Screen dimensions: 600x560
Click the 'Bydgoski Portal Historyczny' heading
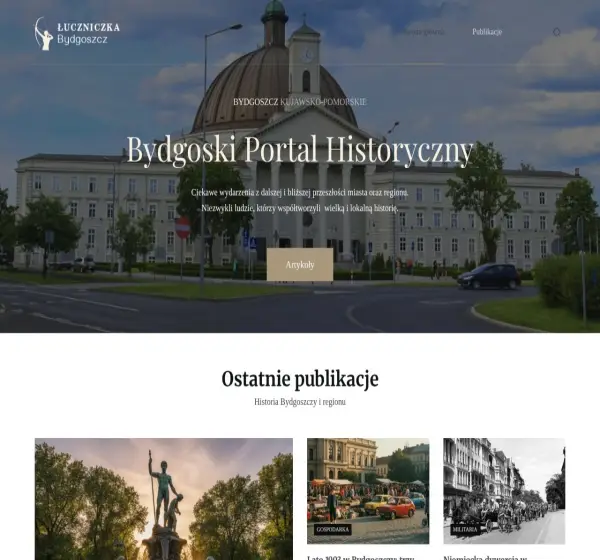point(300,150)
